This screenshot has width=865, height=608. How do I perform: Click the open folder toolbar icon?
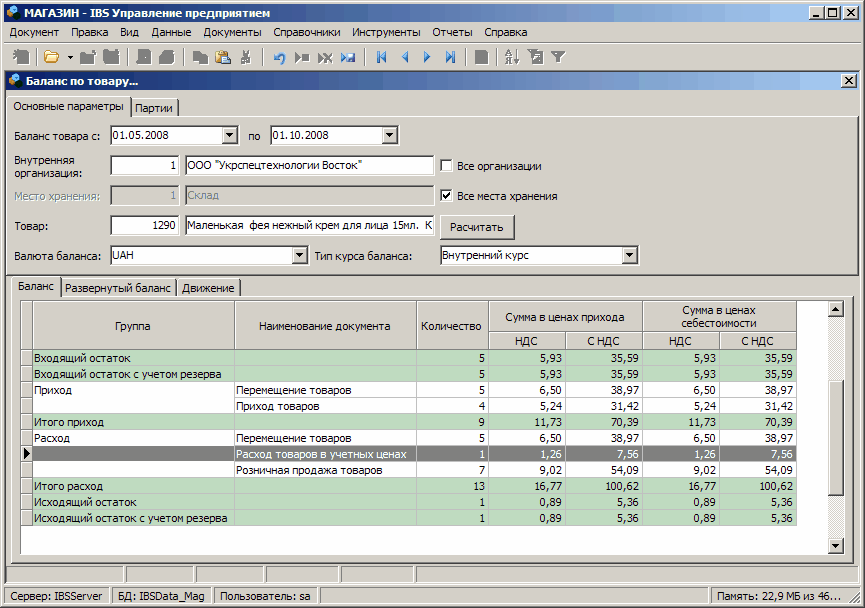51,57
